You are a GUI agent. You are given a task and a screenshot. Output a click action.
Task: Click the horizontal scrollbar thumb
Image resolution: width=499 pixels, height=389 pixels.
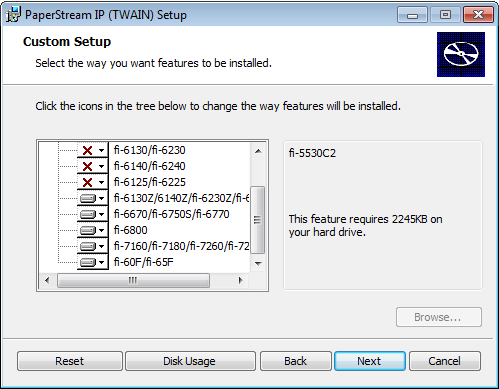133,280
